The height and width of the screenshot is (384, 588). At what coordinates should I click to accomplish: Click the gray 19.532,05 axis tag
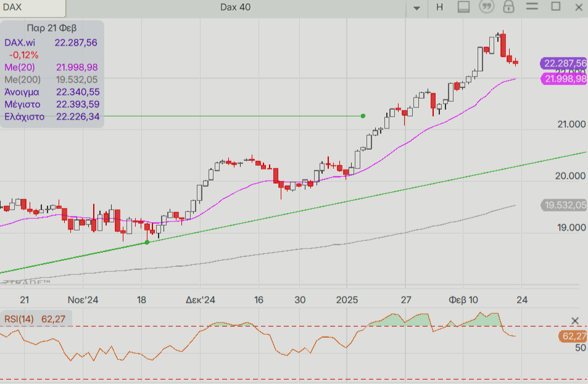(x=565, y=205)
